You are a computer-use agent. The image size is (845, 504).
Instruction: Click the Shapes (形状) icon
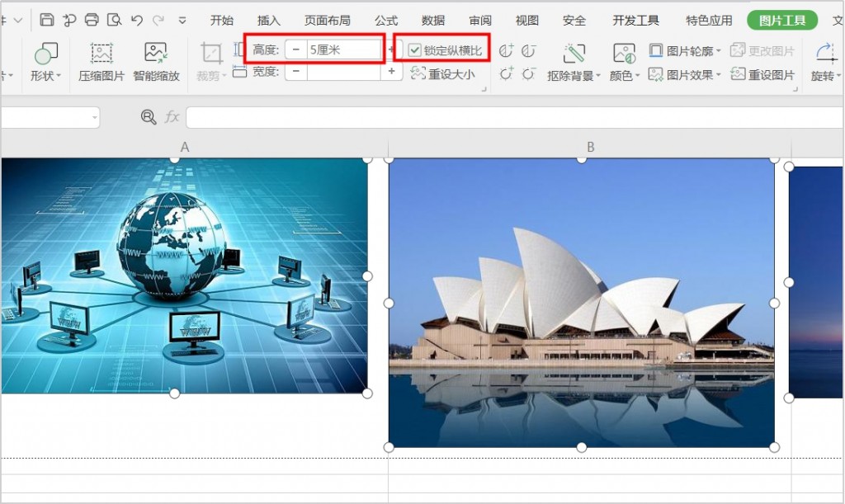coord(46,54)
